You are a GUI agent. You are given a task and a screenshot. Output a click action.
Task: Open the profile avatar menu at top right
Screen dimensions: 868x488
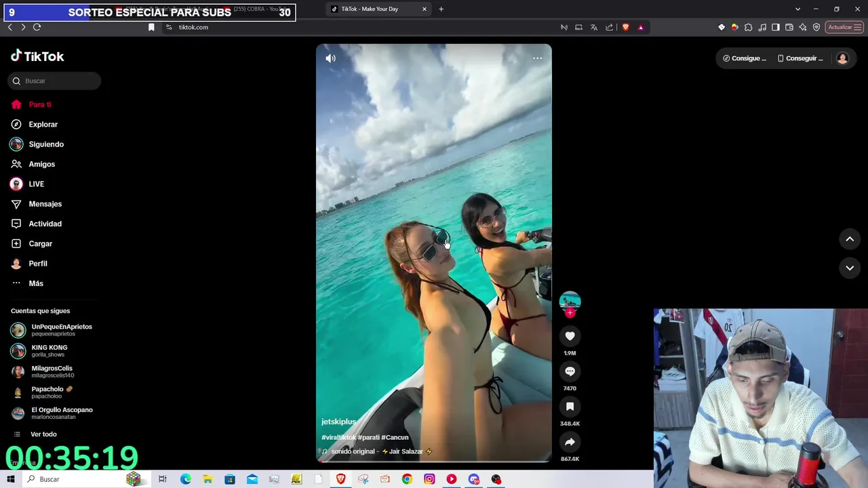click(842, 58)
